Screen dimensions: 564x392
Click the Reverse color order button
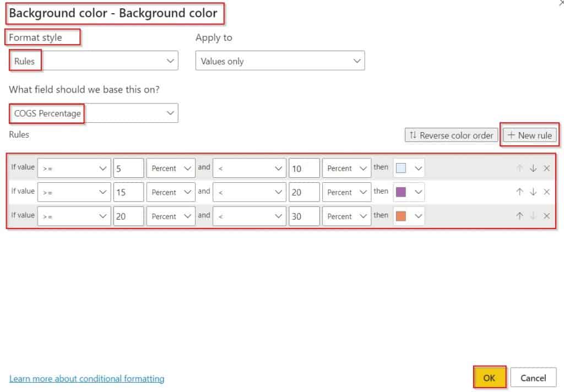tap(452, 135)
